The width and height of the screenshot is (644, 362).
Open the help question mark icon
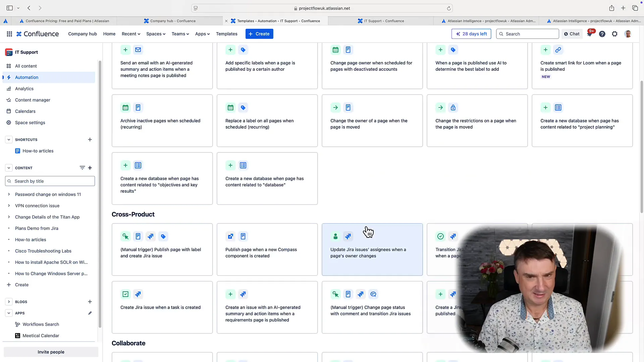[x=602, y=34]
